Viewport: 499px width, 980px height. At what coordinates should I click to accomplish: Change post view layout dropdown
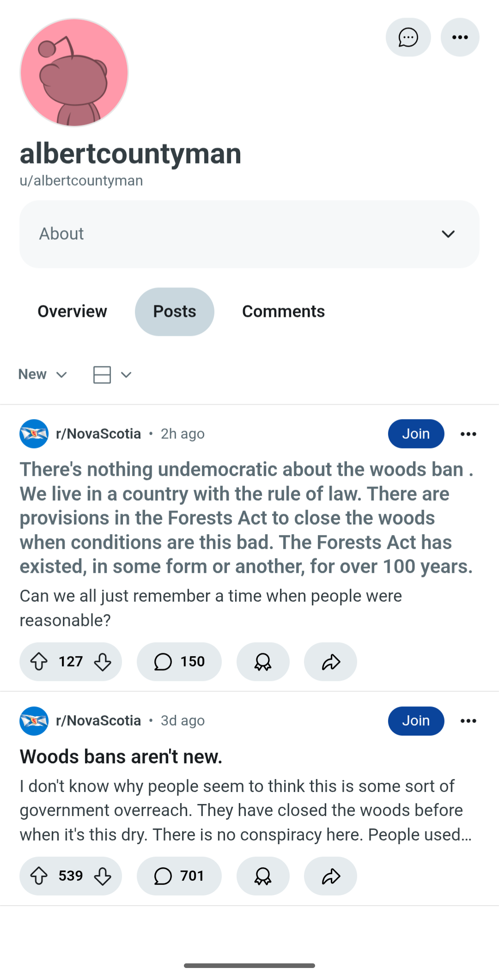(112, 374)
